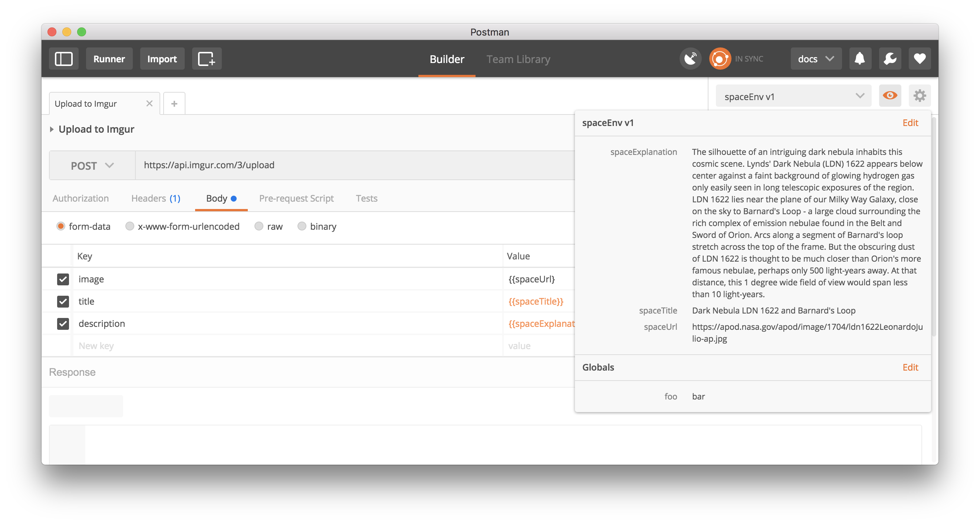980x524 pixels.
Task: Open the Body tab
Action: [221, 198]
